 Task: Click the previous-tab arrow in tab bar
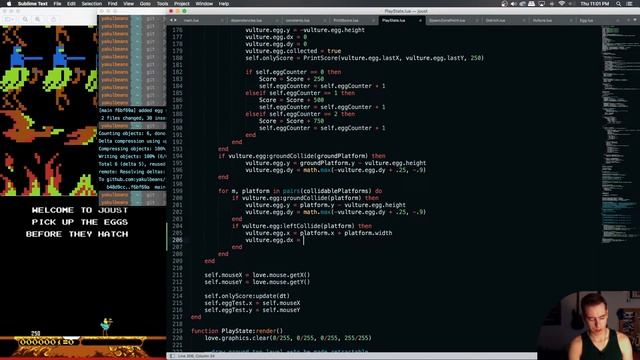pyautogui.click(x=171, y=20)
